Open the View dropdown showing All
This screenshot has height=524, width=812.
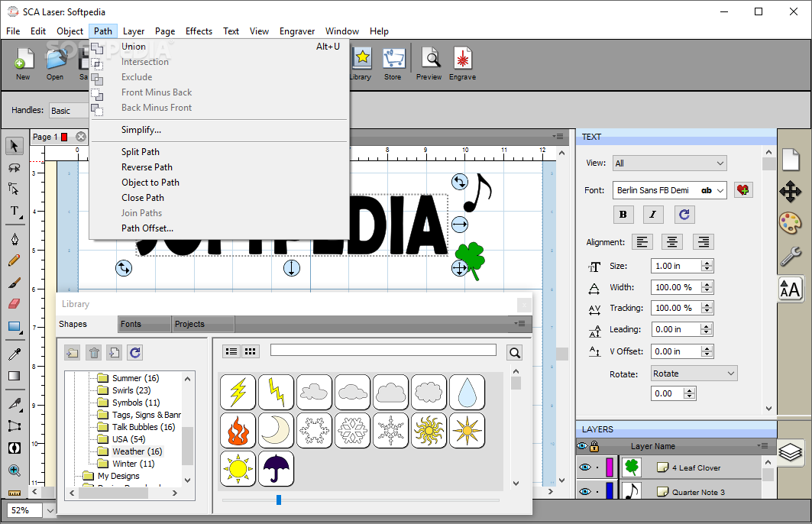(x=670, y=163)
